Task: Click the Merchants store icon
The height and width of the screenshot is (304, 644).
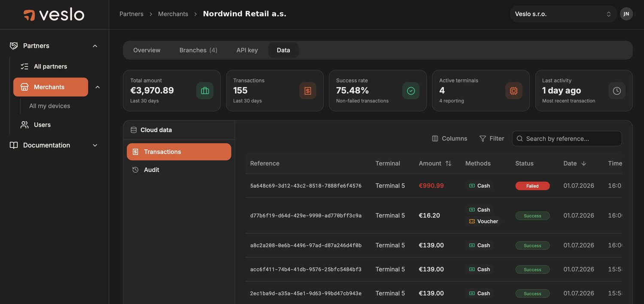Action: click(x=24, y=87)
